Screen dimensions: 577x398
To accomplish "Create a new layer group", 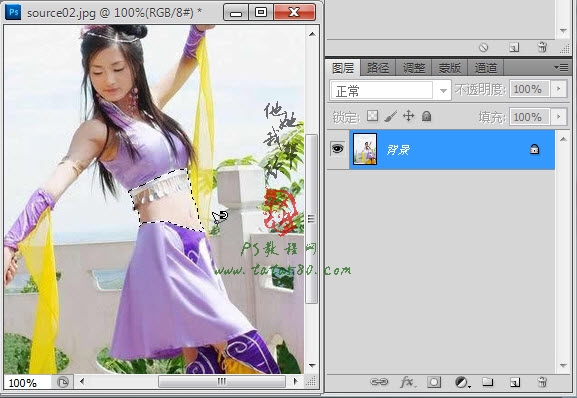I will pos(488,382).
